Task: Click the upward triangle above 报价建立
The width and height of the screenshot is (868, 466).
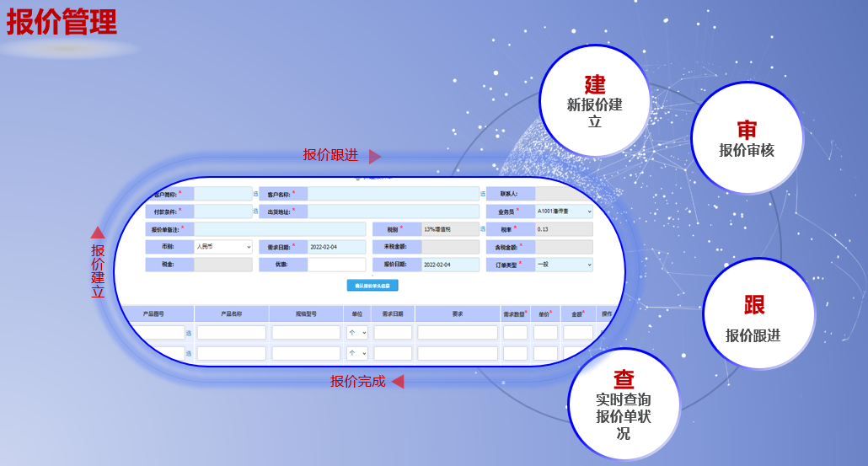Action: (98, 233)
